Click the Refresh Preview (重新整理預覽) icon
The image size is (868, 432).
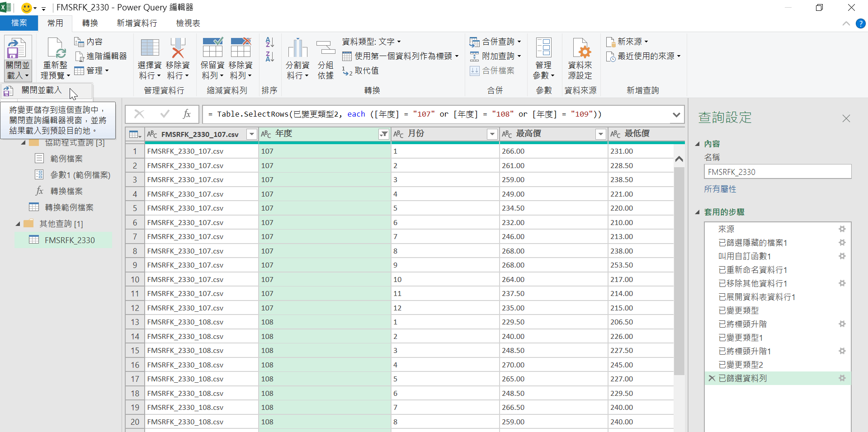[56, 48]
